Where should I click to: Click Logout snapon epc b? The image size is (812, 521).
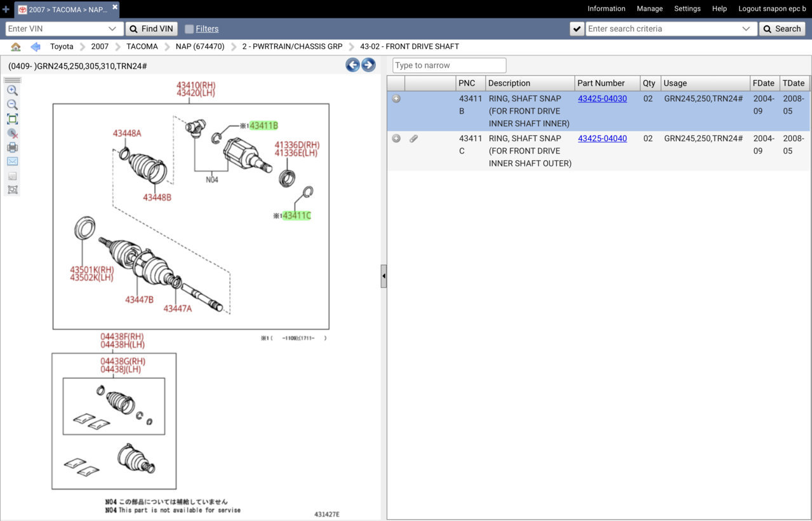click(772, 9)
